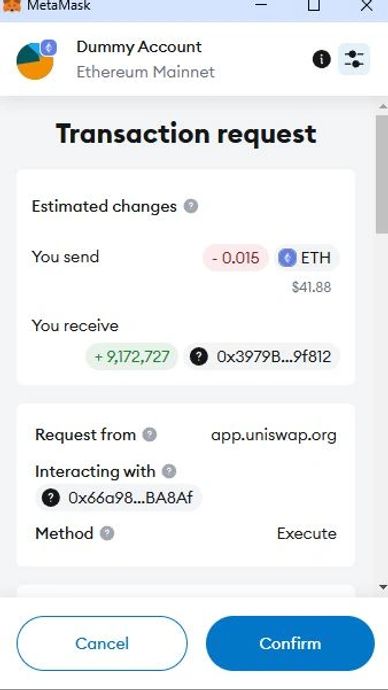The width and height of the screenshot is (388, 690).
Task: Click the Dummy Account avatar
Action: pyautogui.click(x=35, y=61)
